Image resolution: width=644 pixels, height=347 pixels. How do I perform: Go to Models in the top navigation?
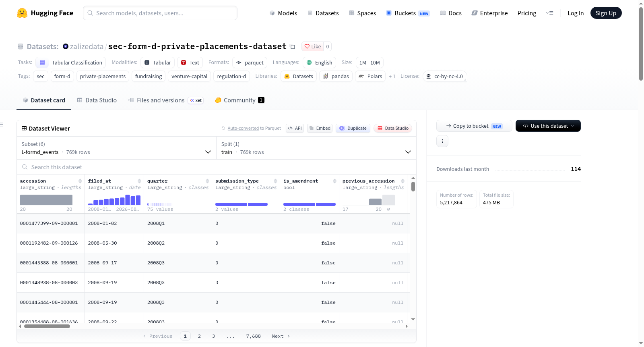point(283,13)
